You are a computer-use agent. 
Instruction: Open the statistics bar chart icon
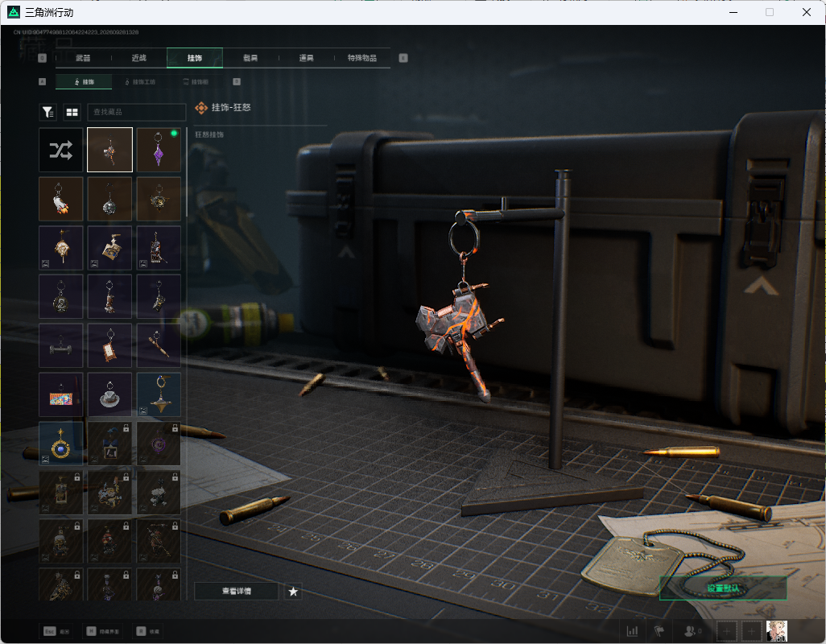click(632, 630)
